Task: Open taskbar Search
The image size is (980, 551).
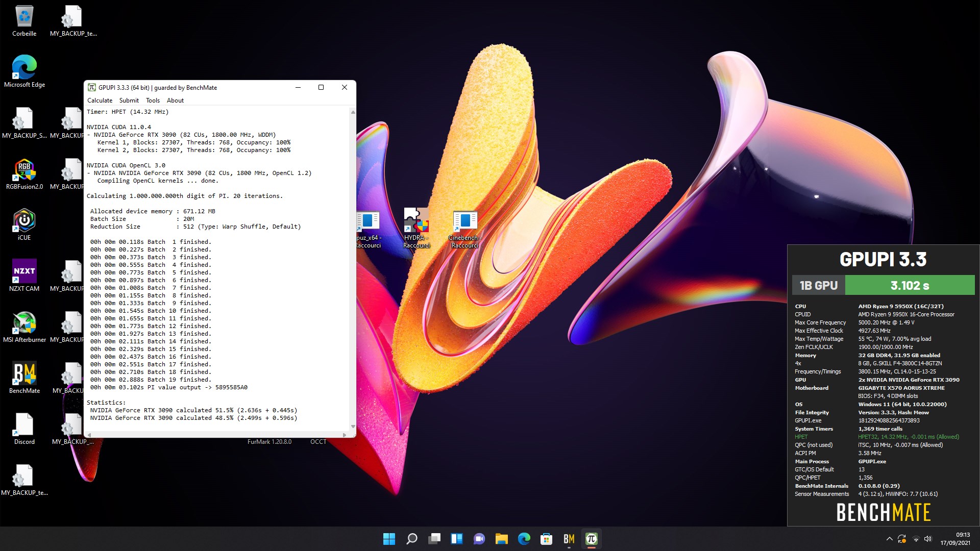Action: 411,539
